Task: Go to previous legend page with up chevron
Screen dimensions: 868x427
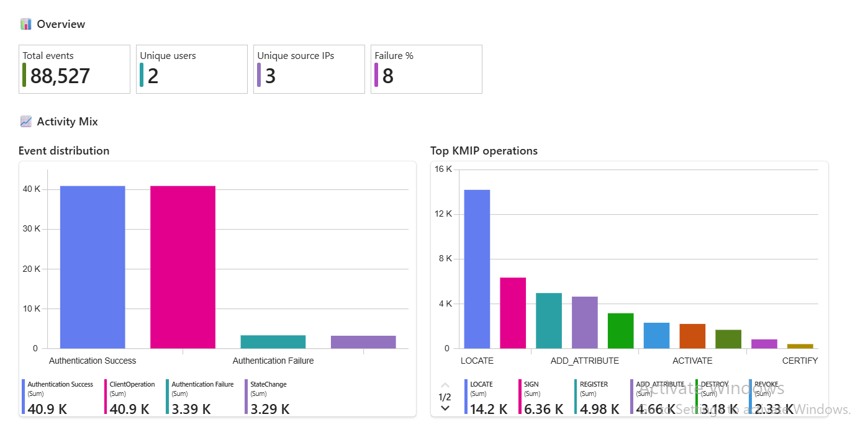Action: (x=445, y=385)
